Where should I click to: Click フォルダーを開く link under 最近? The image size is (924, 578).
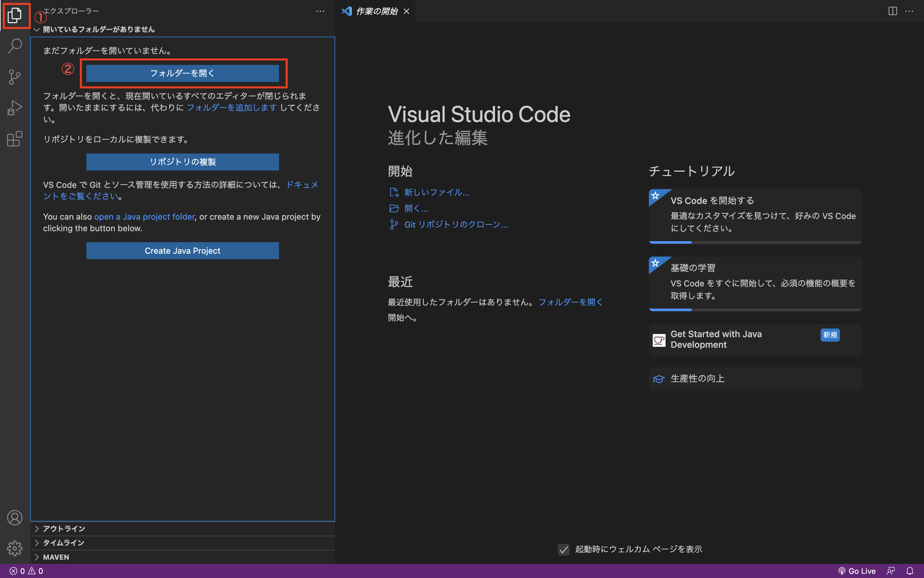(x=571, y=302)
